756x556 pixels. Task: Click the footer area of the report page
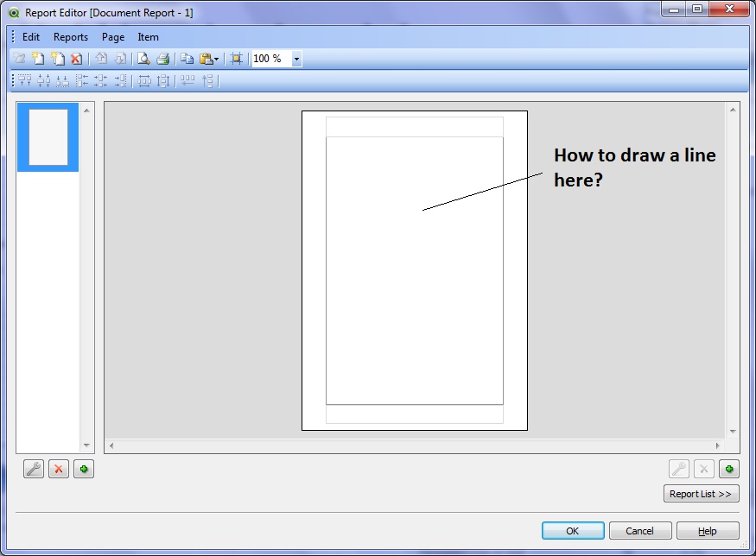(415, 414)
